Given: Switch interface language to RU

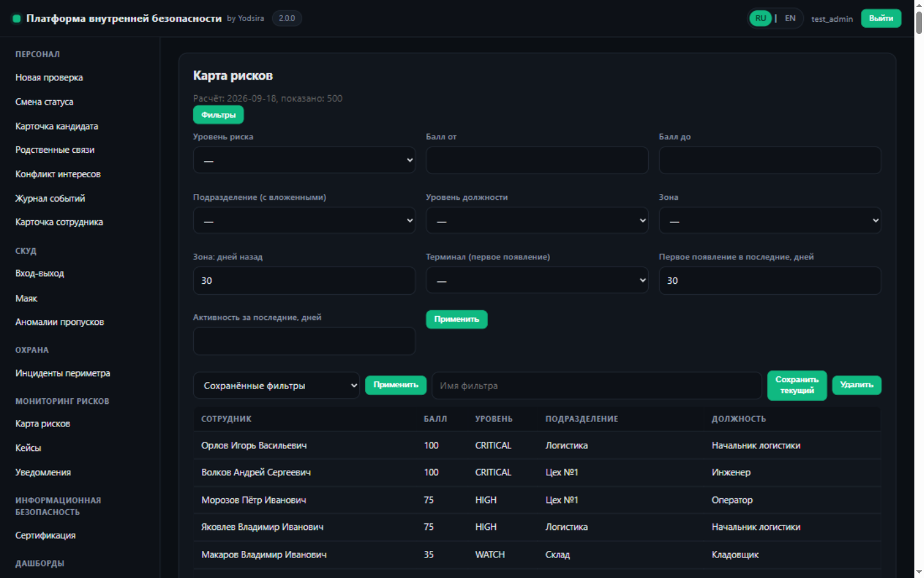Looking at the screenshot, I should point(760,19).
